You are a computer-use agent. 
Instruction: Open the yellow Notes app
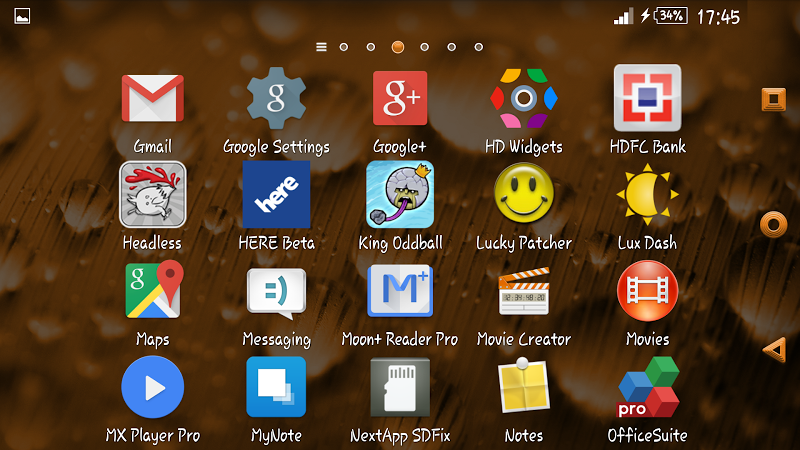[x=523, y=385]
